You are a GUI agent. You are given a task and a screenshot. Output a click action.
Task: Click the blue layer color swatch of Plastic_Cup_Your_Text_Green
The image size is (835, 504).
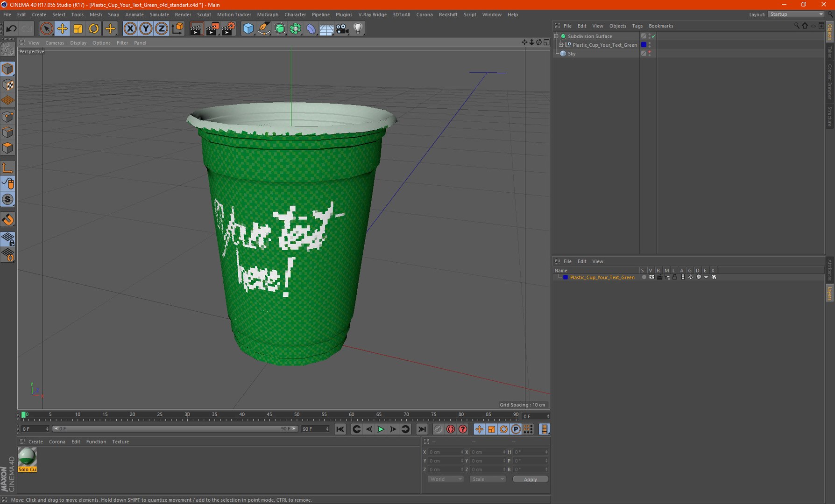pos(566,277)
